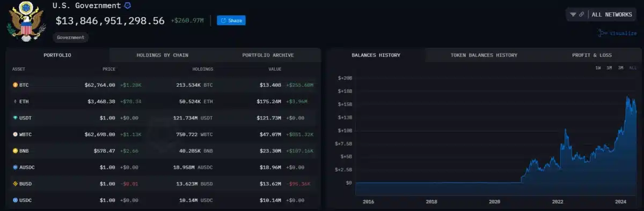644x211 pixels.
Task: Open the Token Balances History tab
Action: pyautogui.click(x=484, y=55)
